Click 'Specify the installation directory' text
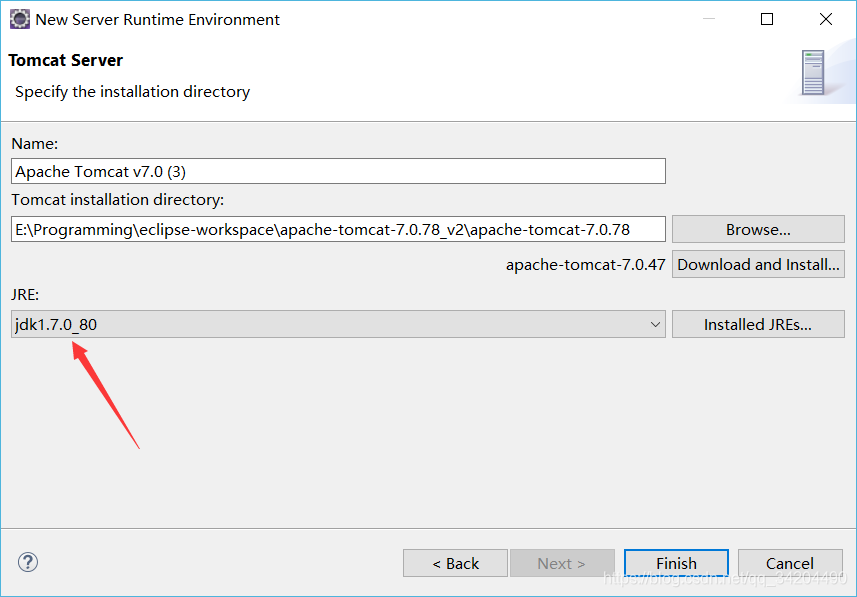This screenshot has width=857, height=597. 132,91
